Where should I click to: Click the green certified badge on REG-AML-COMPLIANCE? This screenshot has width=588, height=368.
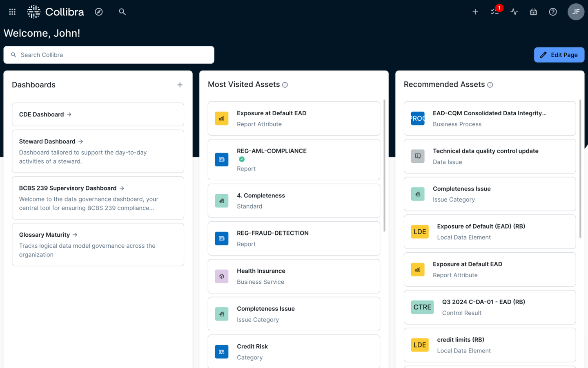point(242,159)
